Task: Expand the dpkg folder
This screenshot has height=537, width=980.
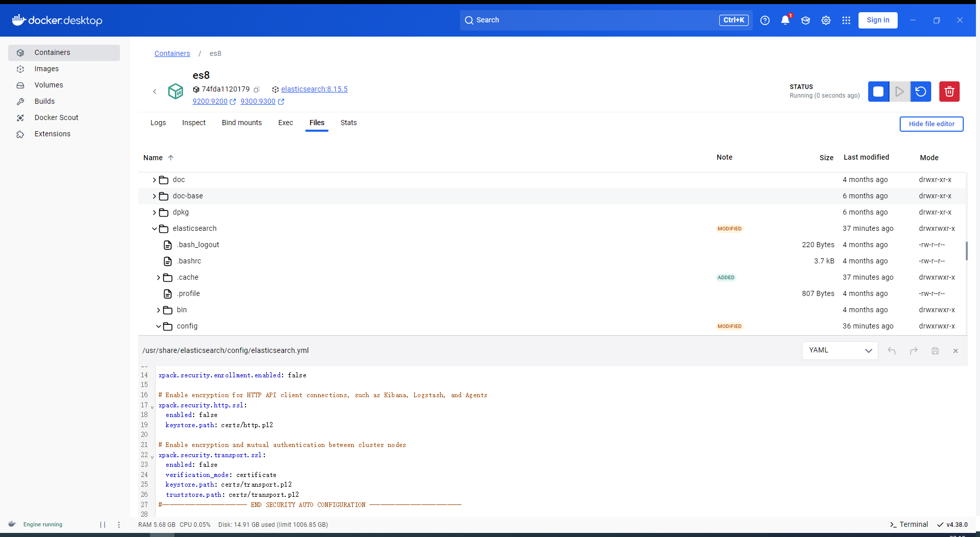Action: 155,213
